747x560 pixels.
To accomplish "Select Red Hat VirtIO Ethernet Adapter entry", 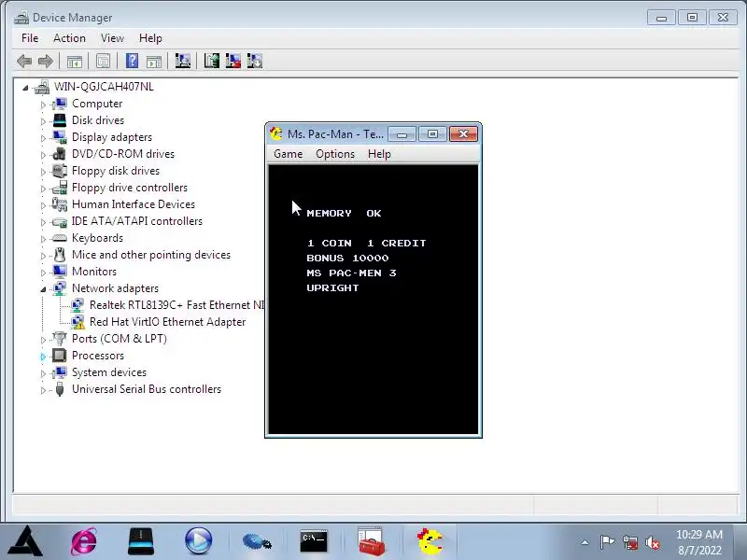I will click(167, 322).
